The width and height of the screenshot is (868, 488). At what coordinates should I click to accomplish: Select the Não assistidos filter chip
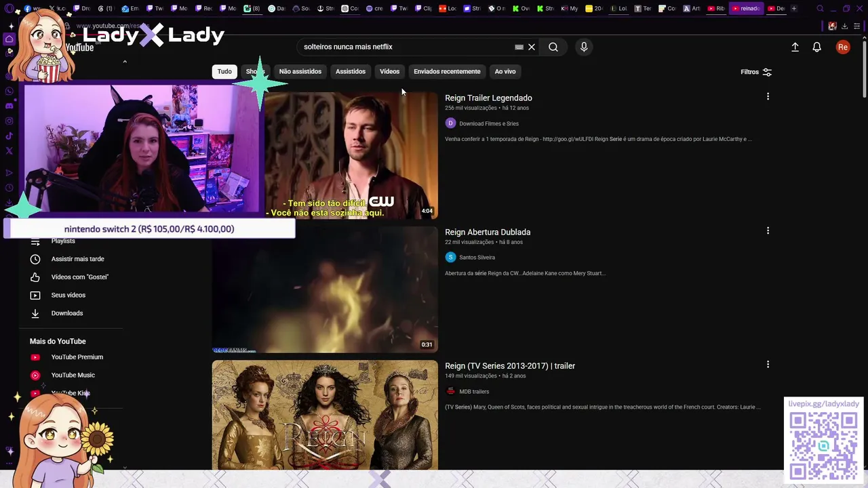(x=300, y=71)
